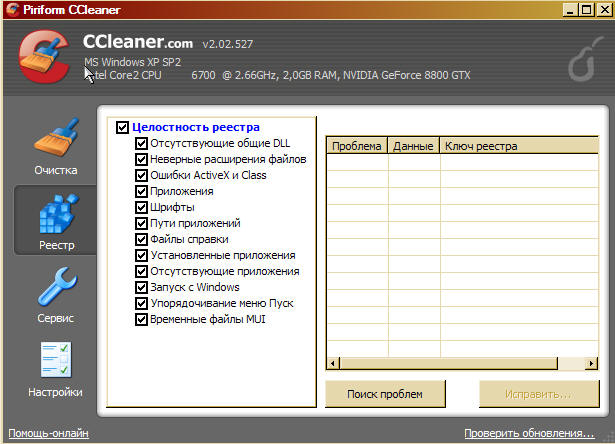Click the results horizontal scrollbar thumb
The width and height of the screenshot is (615, 444).
(448, 364)
